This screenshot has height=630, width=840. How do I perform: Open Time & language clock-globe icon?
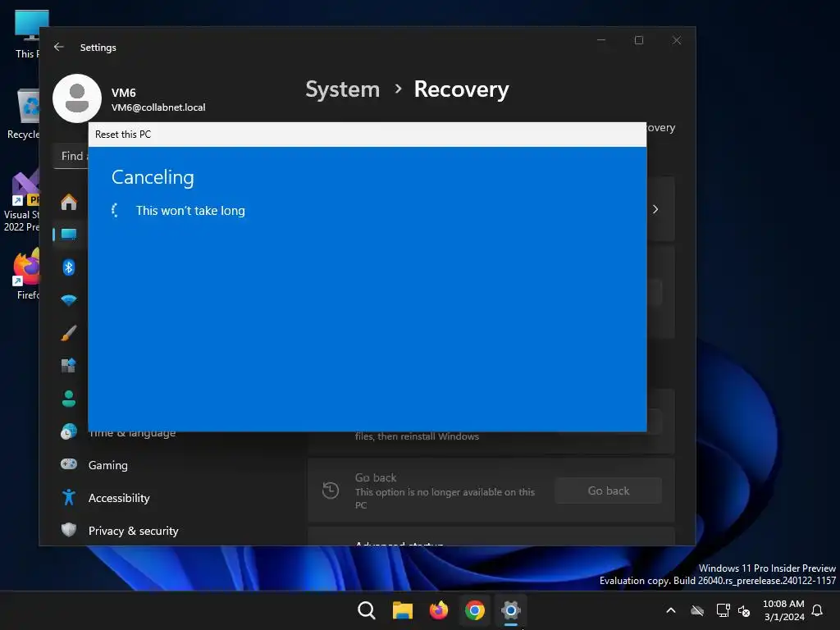pyautogui.click(x=69, y=431)
